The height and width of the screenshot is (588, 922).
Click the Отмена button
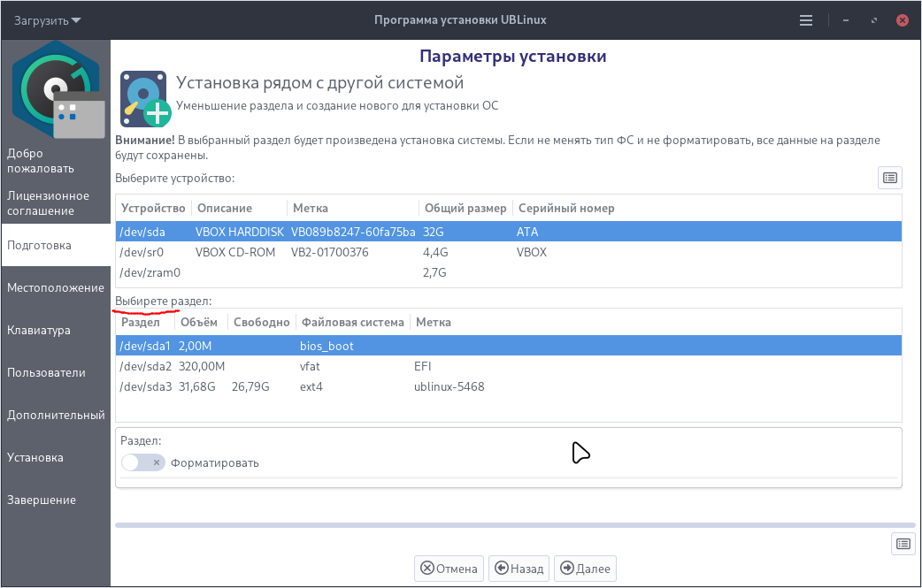click(449, 568)
